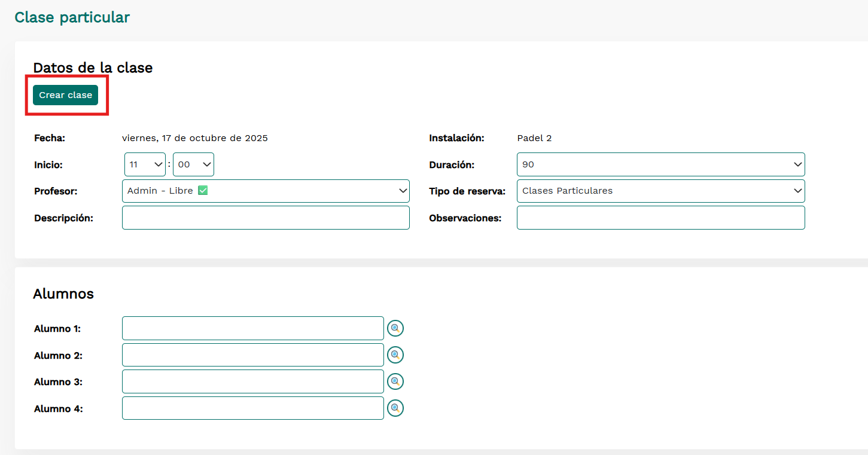Search for a student for Alumno 3

(395, 381)
